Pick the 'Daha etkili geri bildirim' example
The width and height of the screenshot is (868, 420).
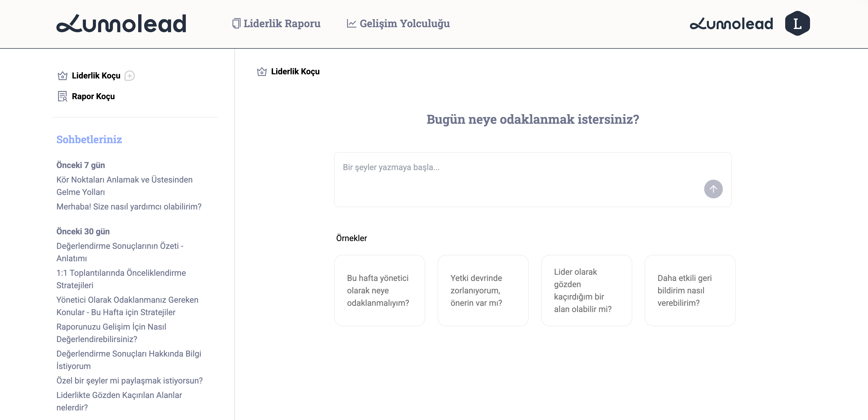[x=690, y=290]
